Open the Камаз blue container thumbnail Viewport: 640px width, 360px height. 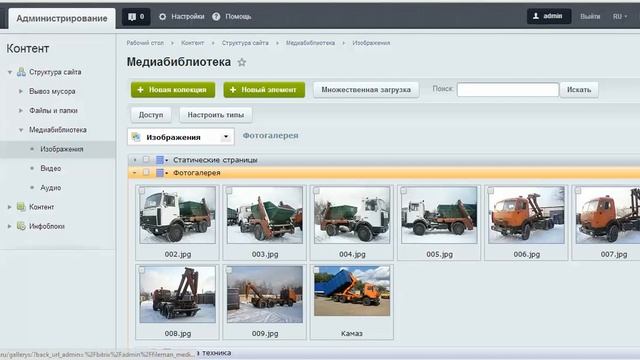(352, 291)
